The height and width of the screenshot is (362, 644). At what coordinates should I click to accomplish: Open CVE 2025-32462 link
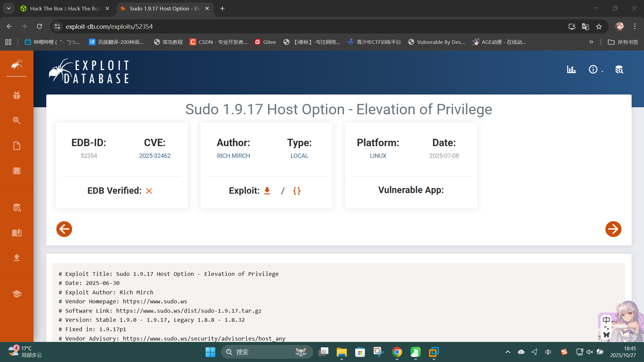pyautogui.click(x=155, y=156)
